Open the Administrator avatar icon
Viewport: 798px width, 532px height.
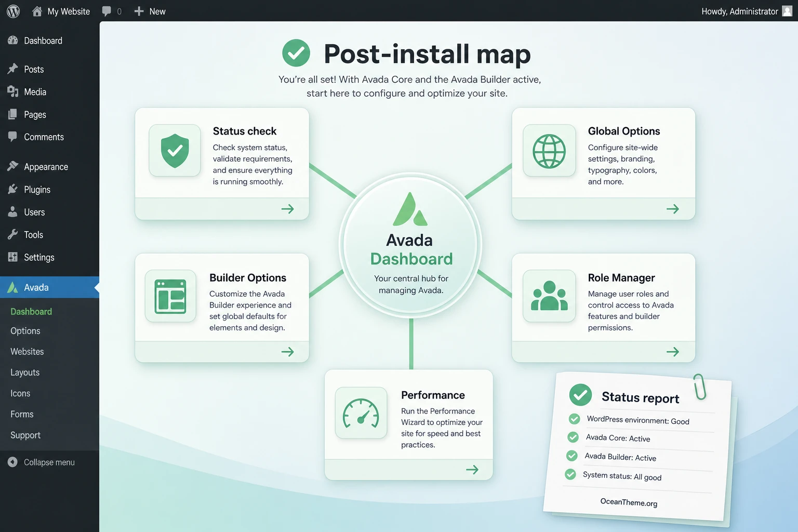point(787,11)
